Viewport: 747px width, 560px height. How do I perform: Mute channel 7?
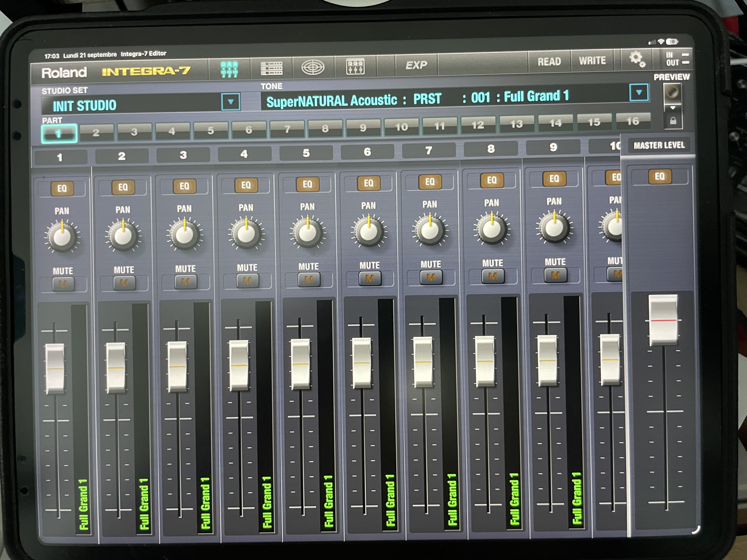(x=431, y=277)
